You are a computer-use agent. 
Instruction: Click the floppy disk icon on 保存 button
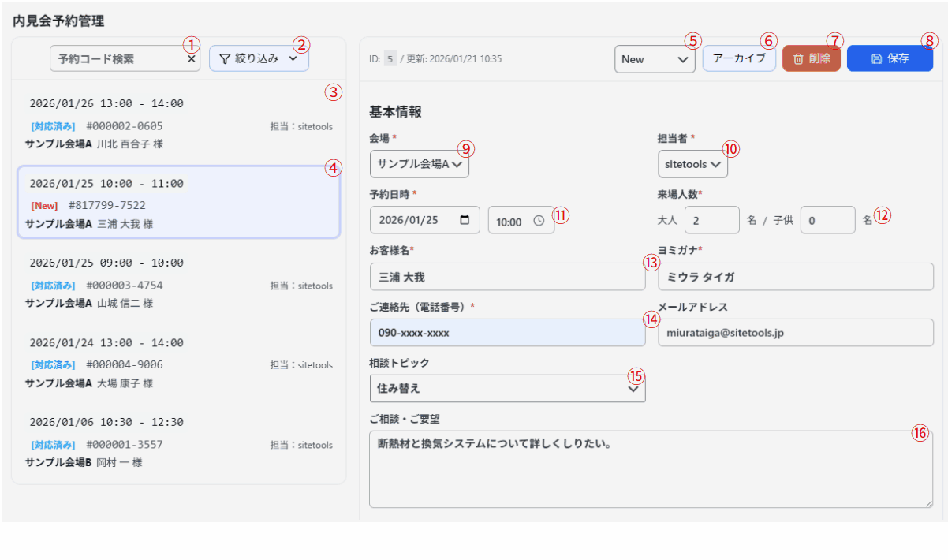(x=876, y=58)
